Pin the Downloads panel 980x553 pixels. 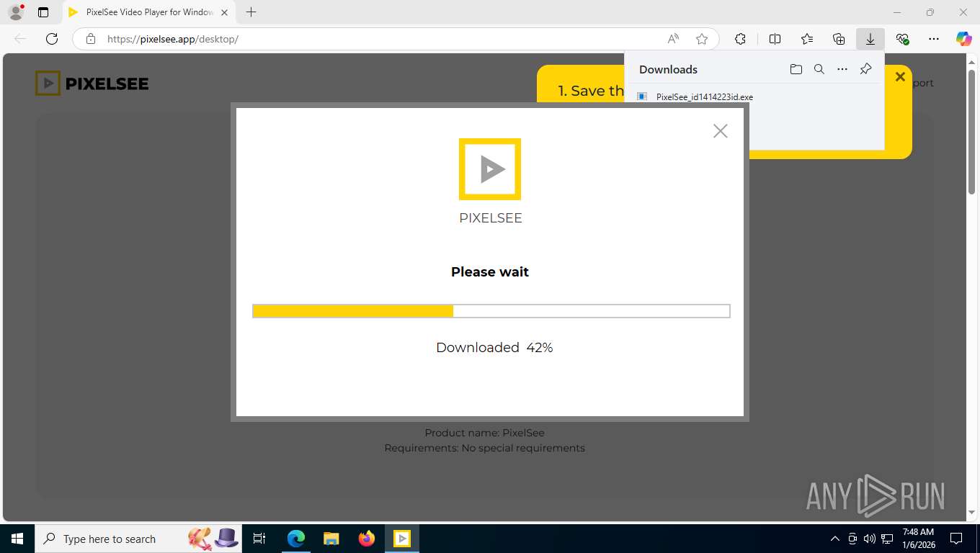[x=866, y=69]
